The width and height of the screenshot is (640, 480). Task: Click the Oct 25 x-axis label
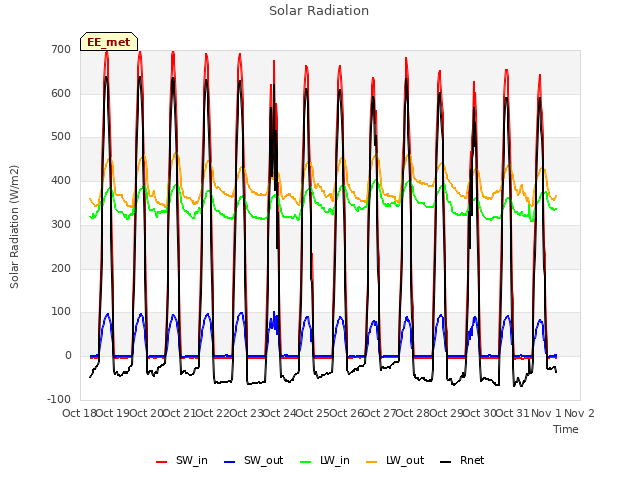point(313,413)
